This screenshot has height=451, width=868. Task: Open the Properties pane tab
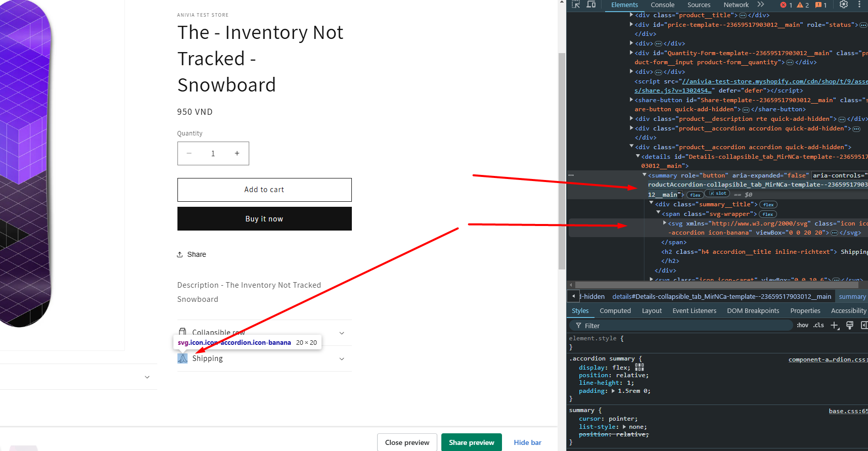(x=805, y=311)
